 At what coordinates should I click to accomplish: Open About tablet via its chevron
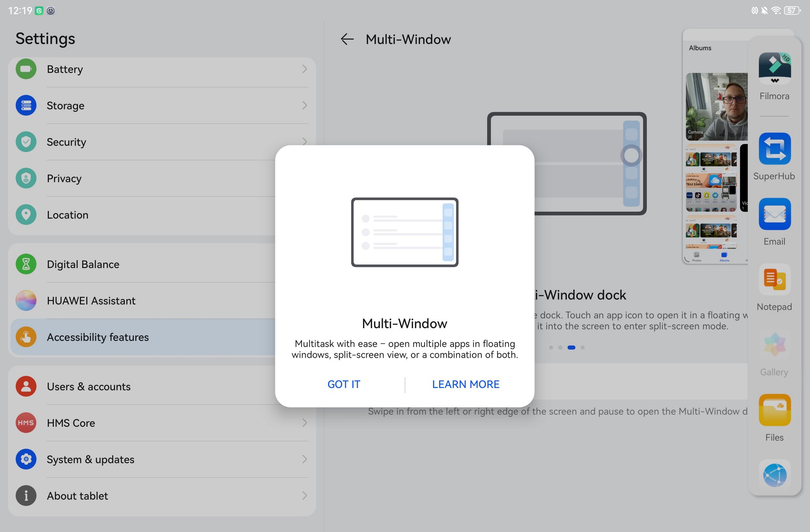click(304, 496)
